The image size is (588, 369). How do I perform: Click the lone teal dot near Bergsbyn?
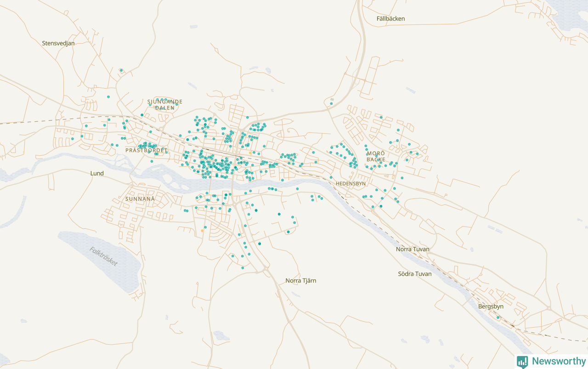coord(498,317)
